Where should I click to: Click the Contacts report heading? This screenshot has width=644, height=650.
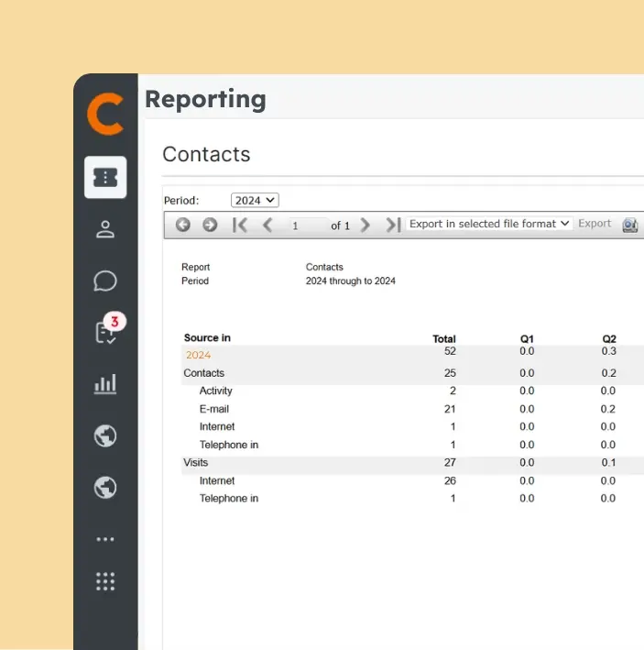click(x=206, y=154)
